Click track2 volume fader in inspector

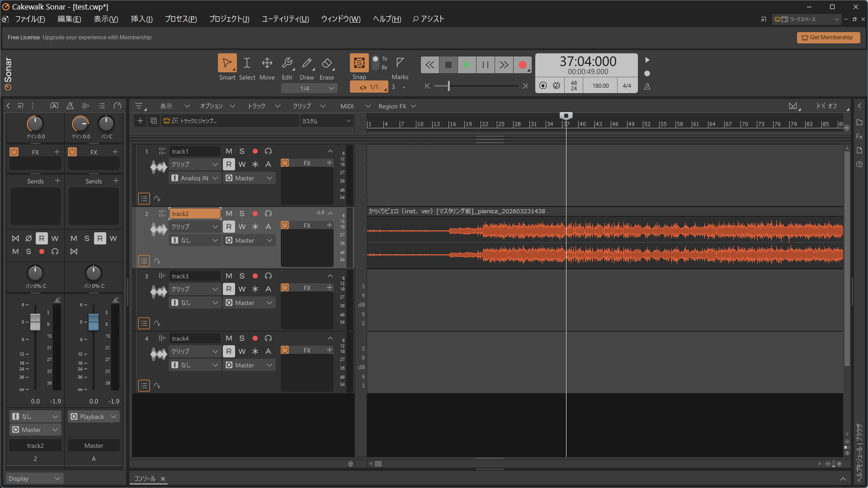35,322
